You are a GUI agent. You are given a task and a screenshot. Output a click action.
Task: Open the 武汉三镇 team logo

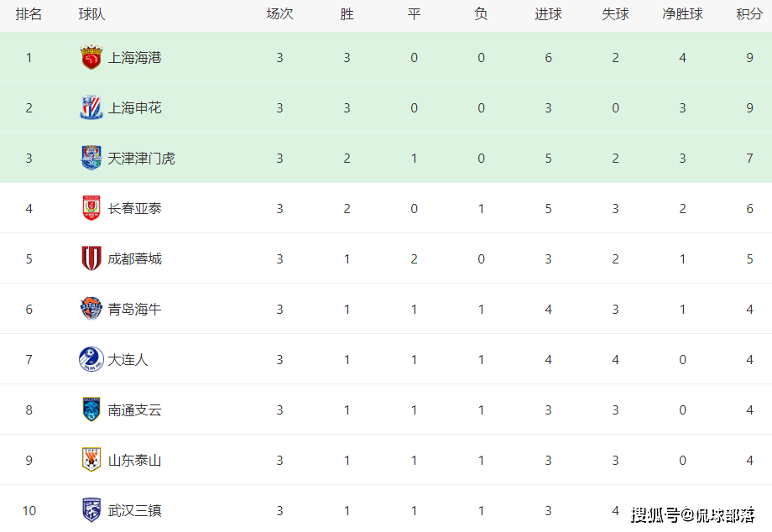pos(91,510)
